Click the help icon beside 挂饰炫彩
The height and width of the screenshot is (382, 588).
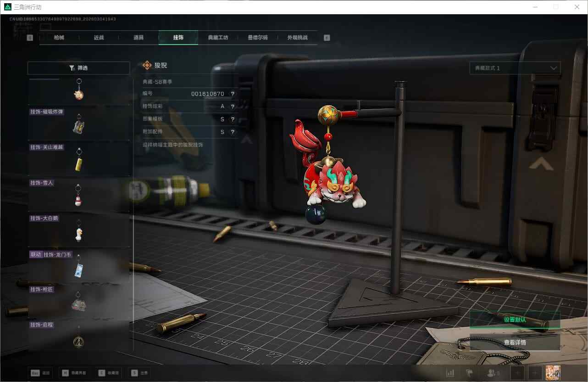coord(233,107)
